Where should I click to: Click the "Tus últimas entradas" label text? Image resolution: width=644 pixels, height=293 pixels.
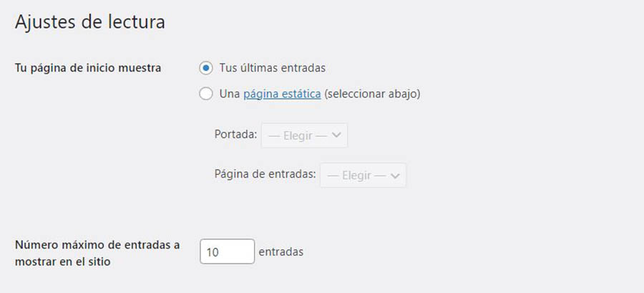point(273,68)
